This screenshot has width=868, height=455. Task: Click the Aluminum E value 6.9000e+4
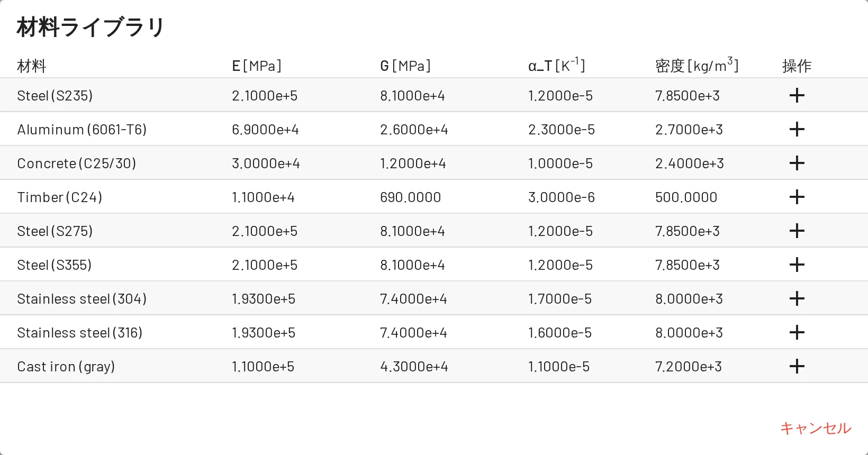click(265, 130)
